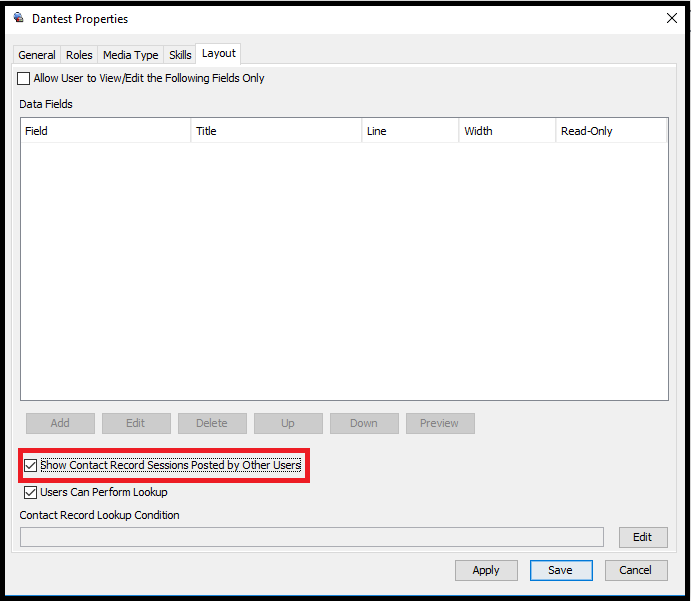Close the Dantest Properties dialog
Viewport: 691px width, 601px height.
672,18
